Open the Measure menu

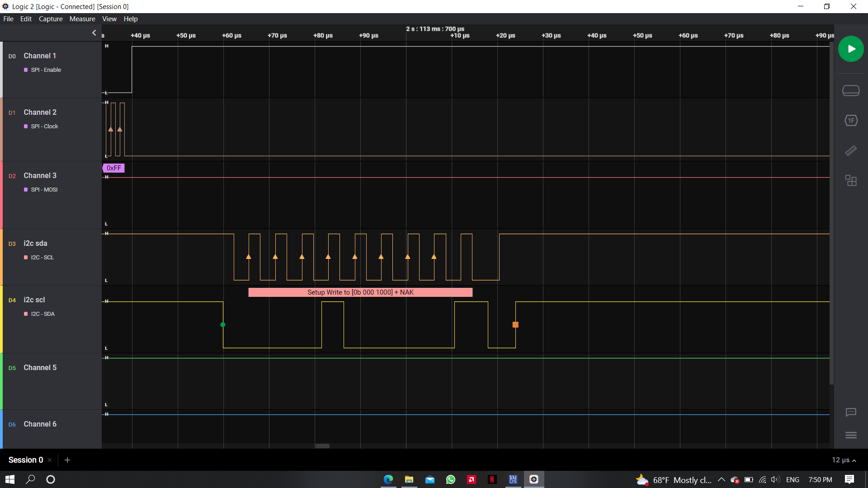(82, 19)
